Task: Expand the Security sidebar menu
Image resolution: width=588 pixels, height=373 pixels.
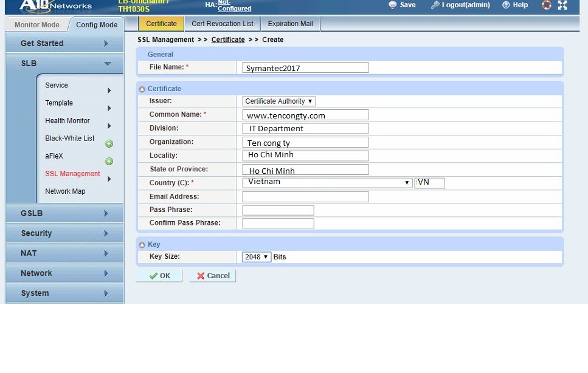Action: click(64, 233)
